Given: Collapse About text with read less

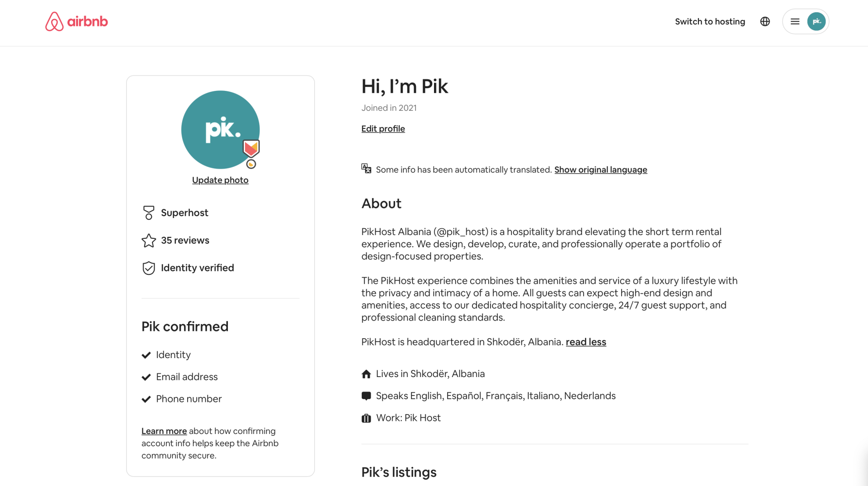Looking at the screenshot, I should pyautogui.click(x=585, y=342).
